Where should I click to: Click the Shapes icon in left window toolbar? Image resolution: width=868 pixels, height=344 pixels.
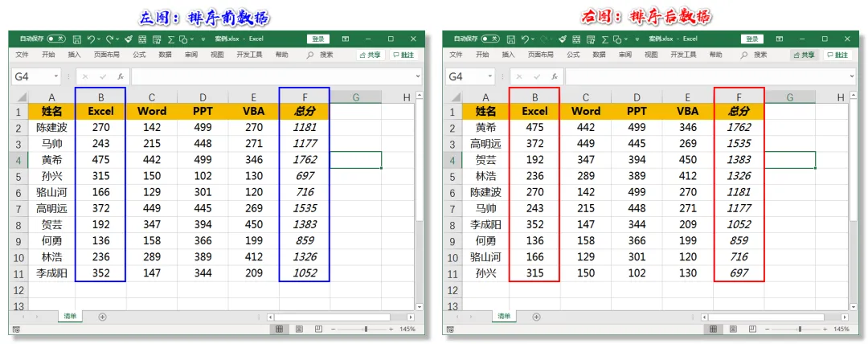click(x=183, y=39)
